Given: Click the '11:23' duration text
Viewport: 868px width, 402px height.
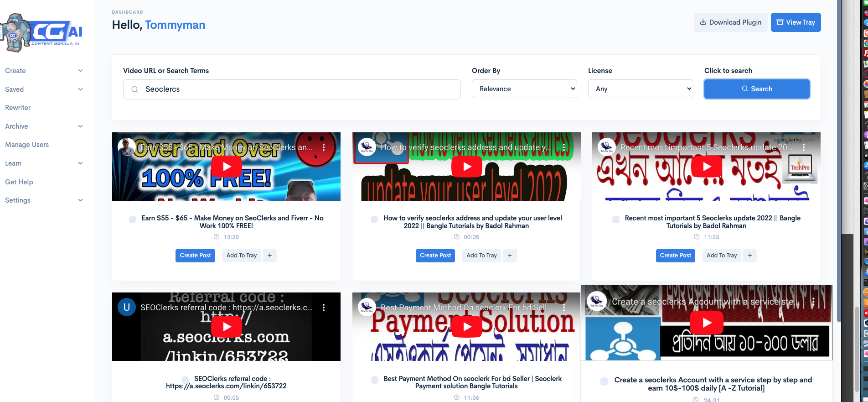Looking at the screenshot, I should 711,237.
